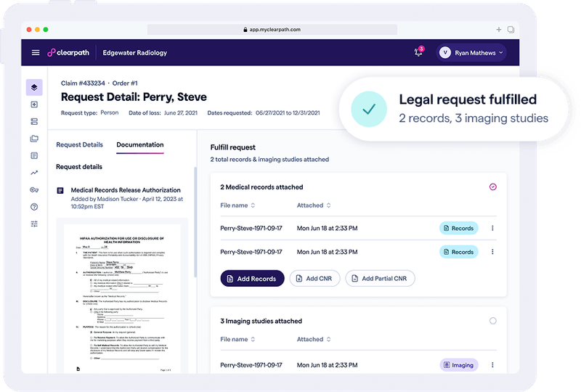Click the Imaging tag

[x=459, y=365]
